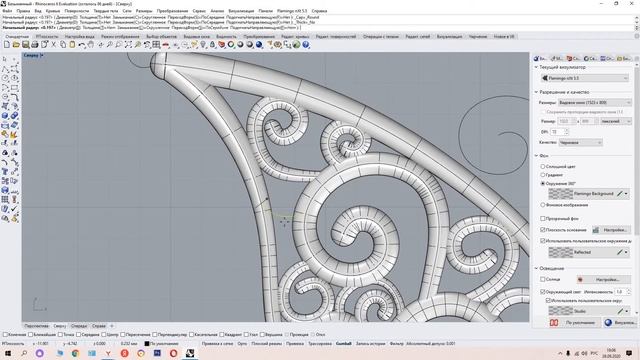Screen dimensions: 640x360
Task: Click the green globe icon in toolbar
Action: tap(296, 45)
